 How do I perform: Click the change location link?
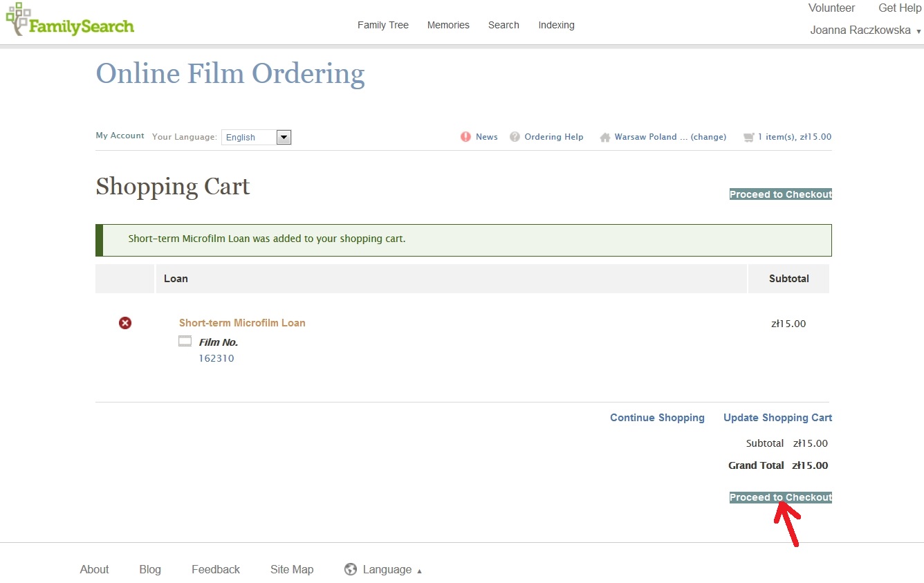pyautogui.click(x=708, y=137)
